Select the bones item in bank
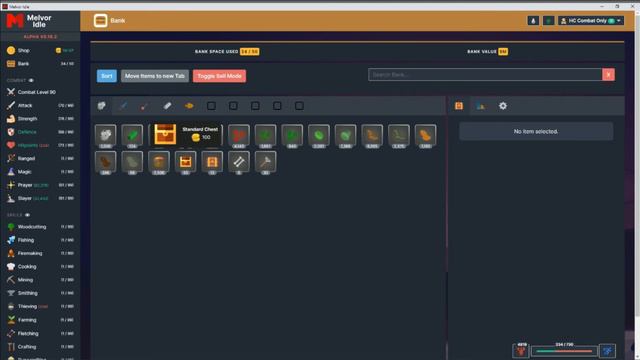 pos(239,162)
